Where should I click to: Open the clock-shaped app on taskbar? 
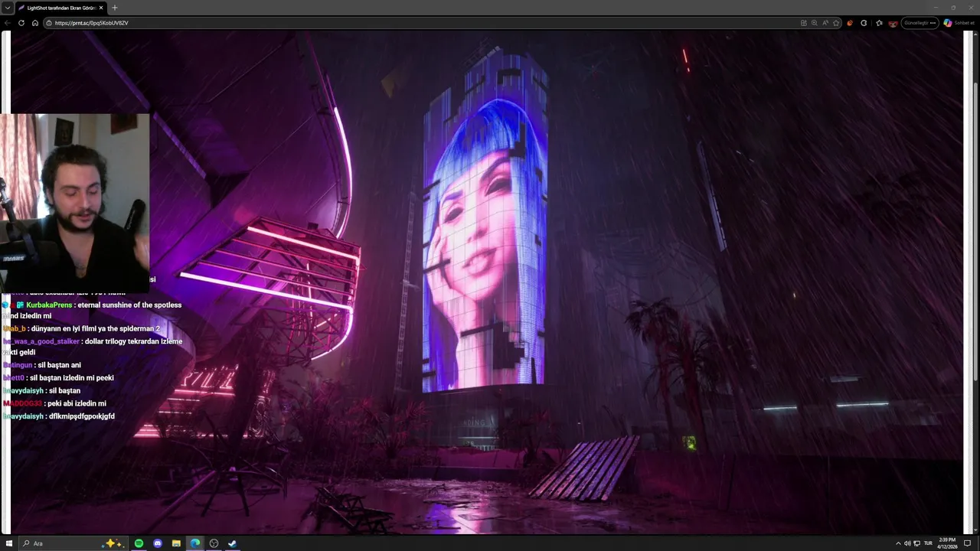[x=214, y=543]
